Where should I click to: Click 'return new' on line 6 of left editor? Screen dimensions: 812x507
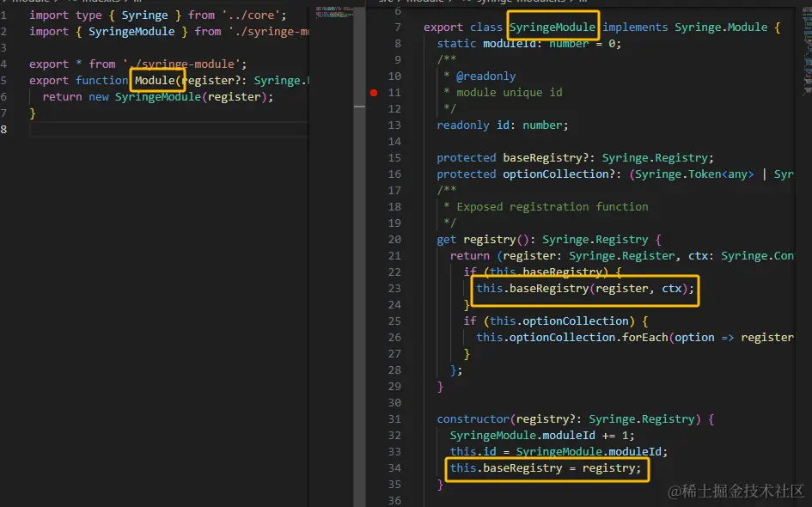click(x=76, y=97)
